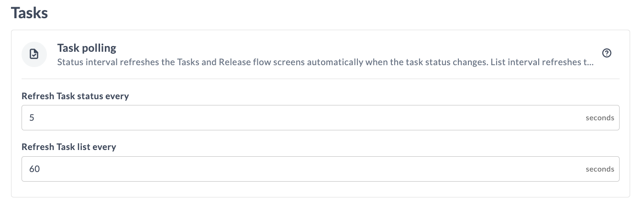Screen dimensions: 644x208
Task: Click the divider line below Task polling
Action: [x=321, y=79]
